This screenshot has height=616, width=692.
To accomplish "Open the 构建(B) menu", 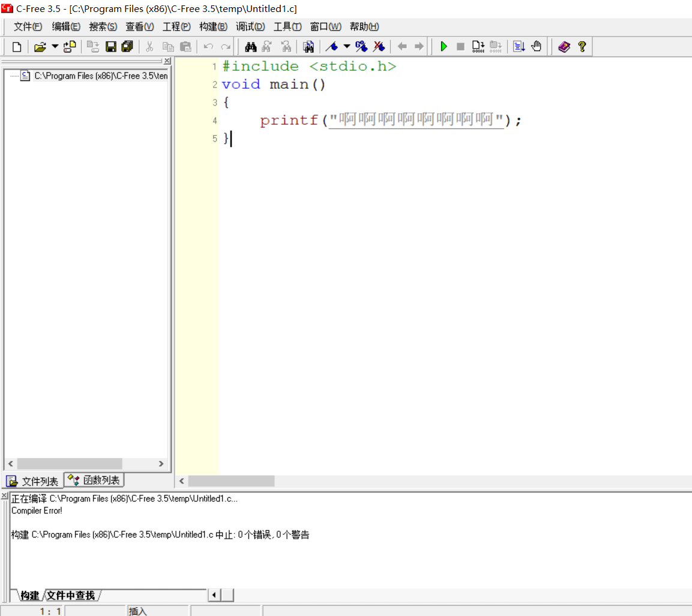I will pos(213,27).
